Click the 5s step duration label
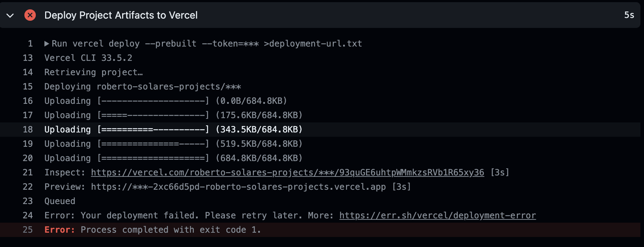The width and height of the screenshot is (644, 247). pos(629,15)
